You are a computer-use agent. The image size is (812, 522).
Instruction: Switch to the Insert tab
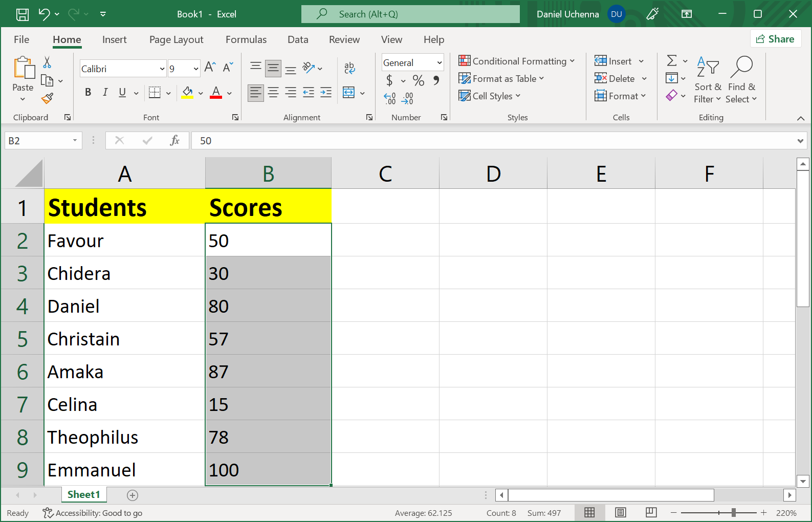point(114,39)
